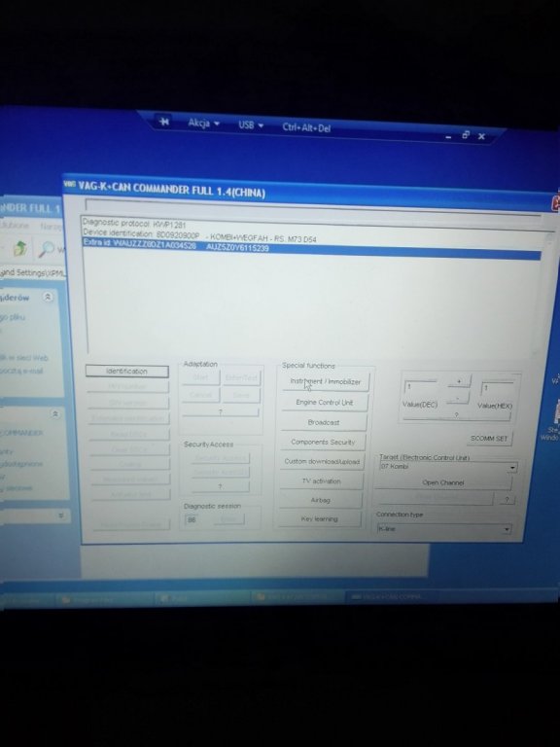This screenshot has width=560, height=747.
Task: Click the Adaptation group question mark button
Action: click(x=220, y=411)
